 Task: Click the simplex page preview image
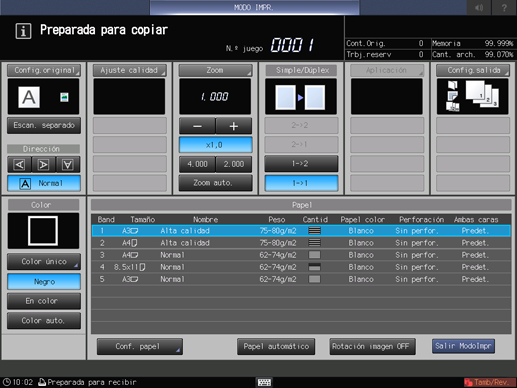(301, 97)
